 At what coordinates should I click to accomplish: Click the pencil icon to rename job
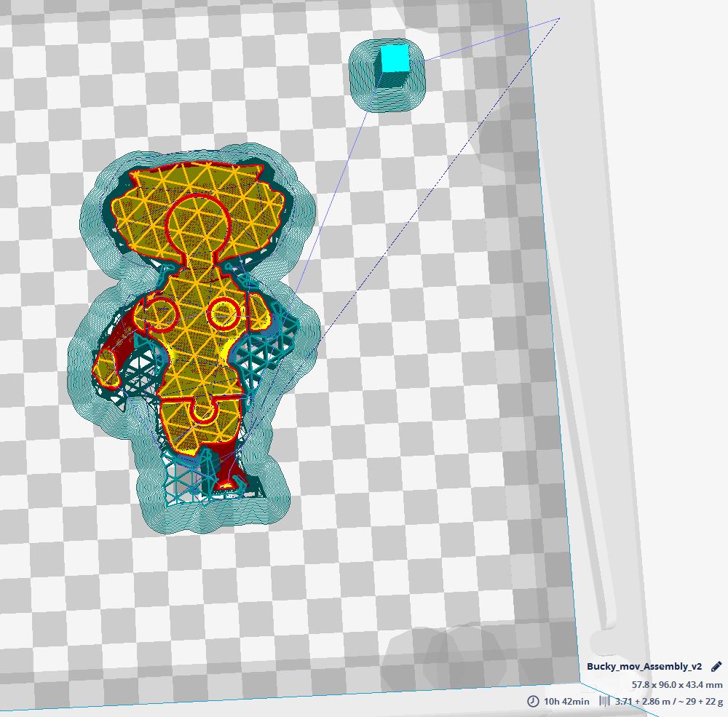[x=716, y=666]
